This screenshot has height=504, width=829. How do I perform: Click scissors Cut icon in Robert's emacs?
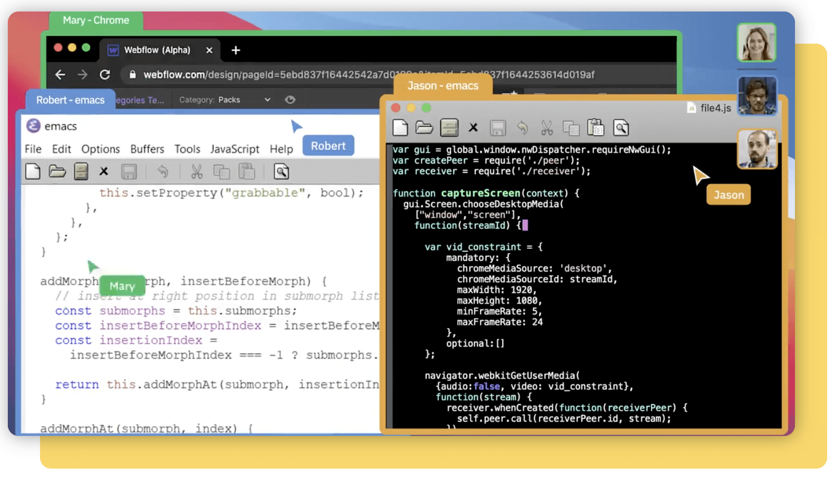[196, 172]
